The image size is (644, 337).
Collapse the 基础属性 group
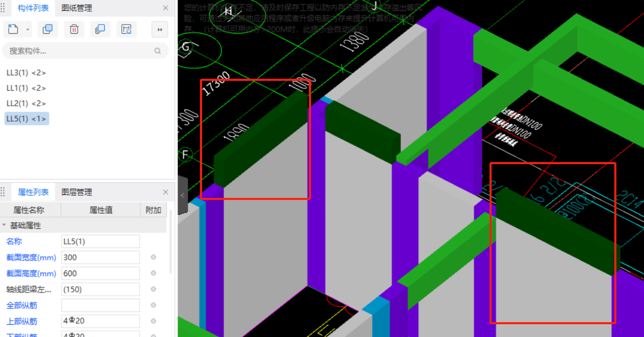pos(5,226)
